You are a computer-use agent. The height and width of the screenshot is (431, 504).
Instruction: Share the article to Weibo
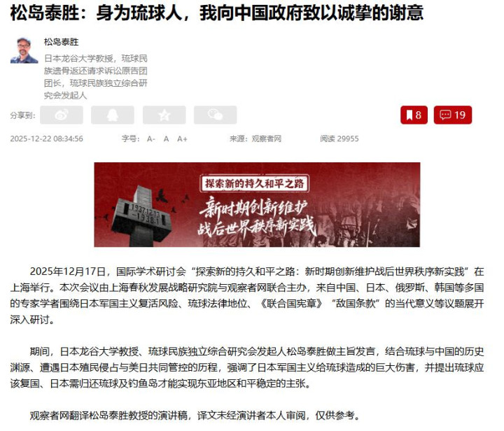click(62, 115)
